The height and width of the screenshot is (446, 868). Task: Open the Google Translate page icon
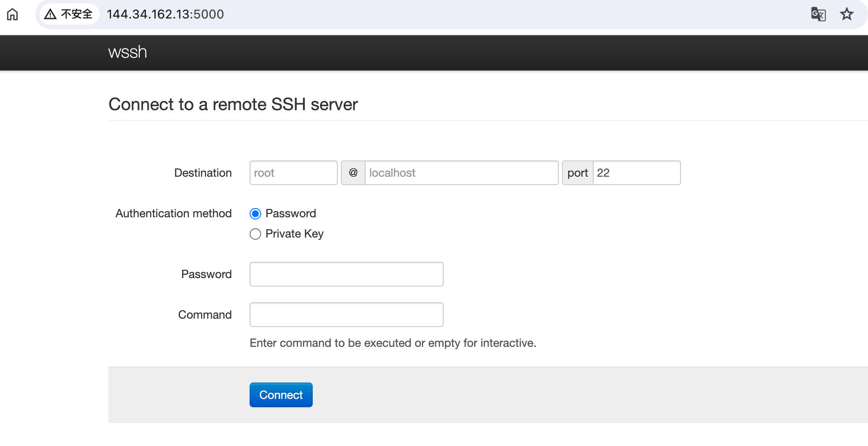click(818, 15)
